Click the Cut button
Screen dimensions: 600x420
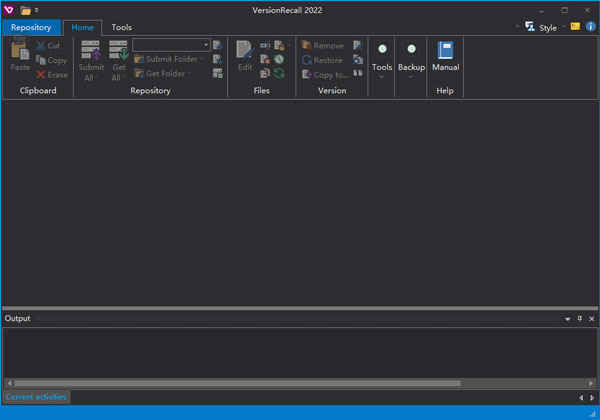point(48,46)
